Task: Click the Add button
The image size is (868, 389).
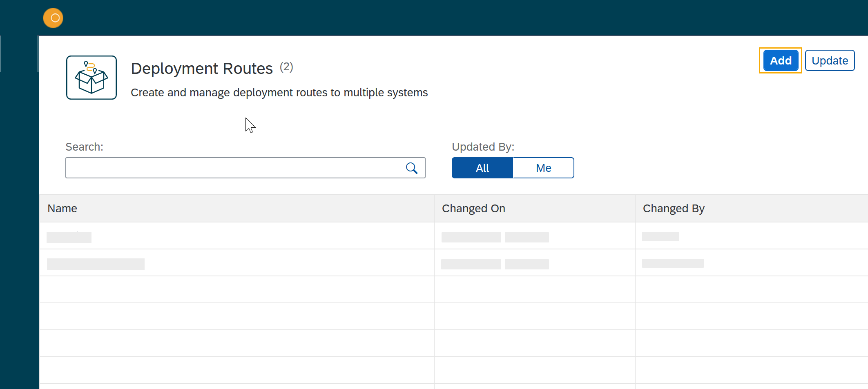Action: 781,60
